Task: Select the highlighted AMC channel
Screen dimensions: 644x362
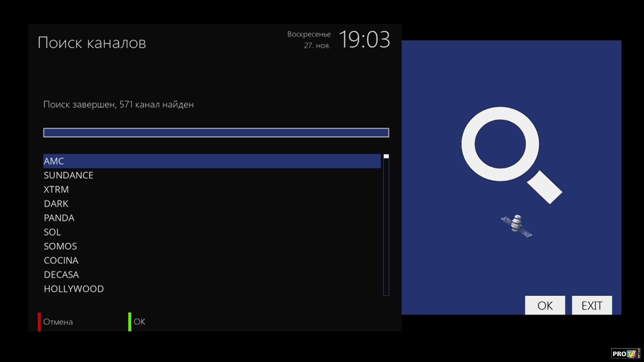Action: [212, 161]
